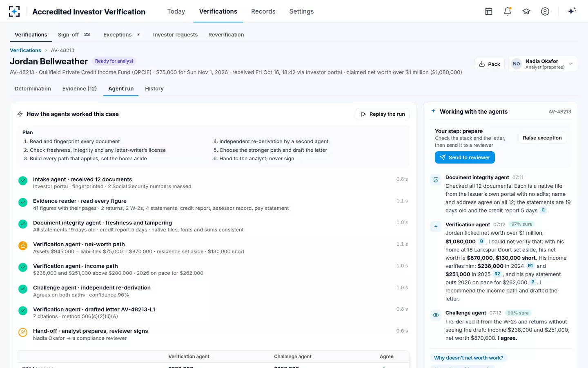Open the History tab

(x=154, y=89)
